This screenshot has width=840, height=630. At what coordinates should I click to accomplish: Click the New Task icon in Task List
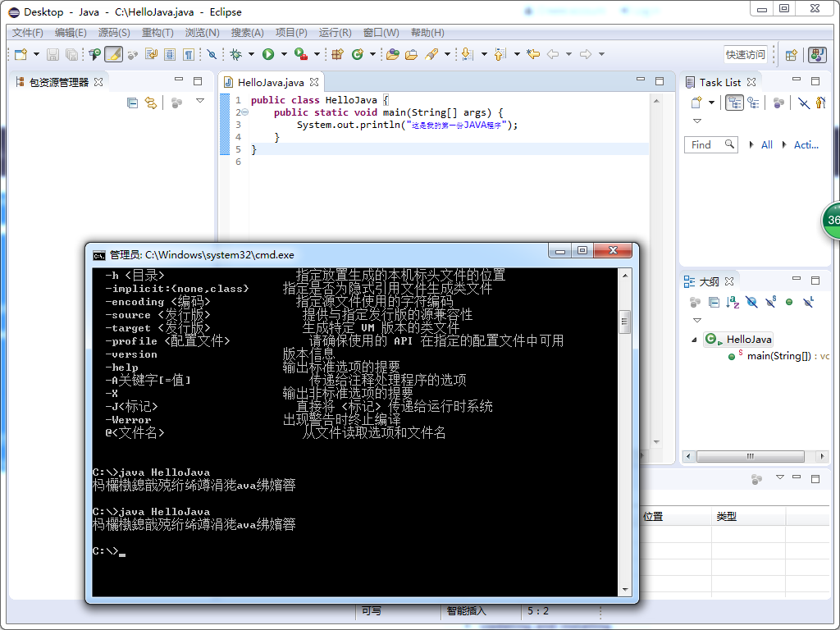pyautogui.click(x=696, y=103)
